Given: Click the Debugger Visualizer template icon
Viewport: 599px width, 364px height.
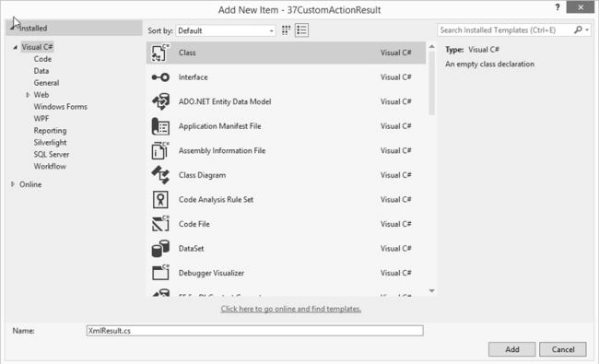Looking at the screenshot, I should [160, 273].
